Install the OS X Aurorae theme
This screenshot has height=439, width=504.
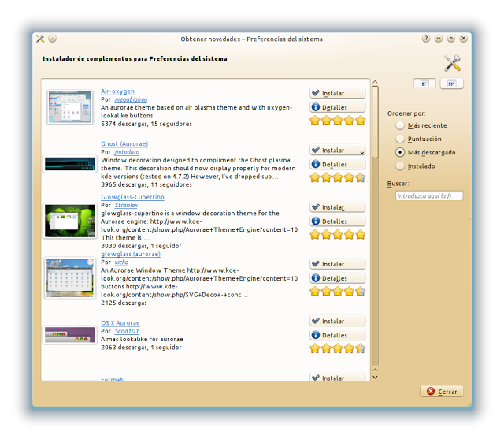click(337, 321)
